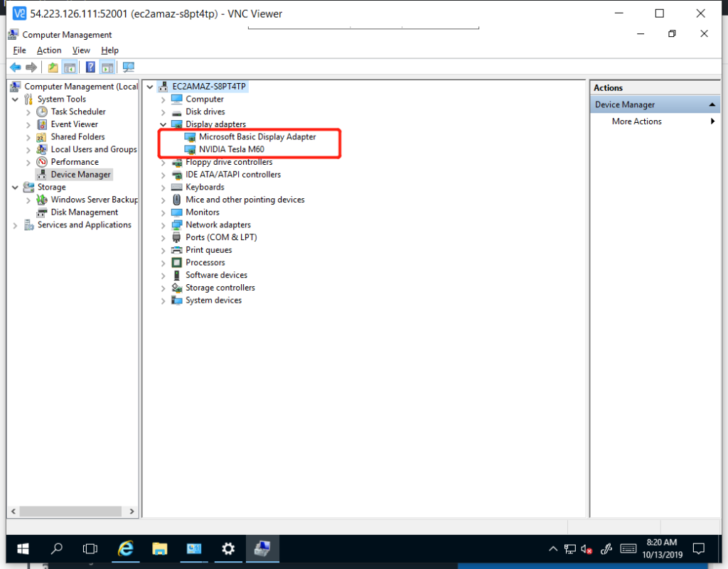Click More Actions in Actions pane
This screenshot has height=569, width=728.
pos(636,121)
